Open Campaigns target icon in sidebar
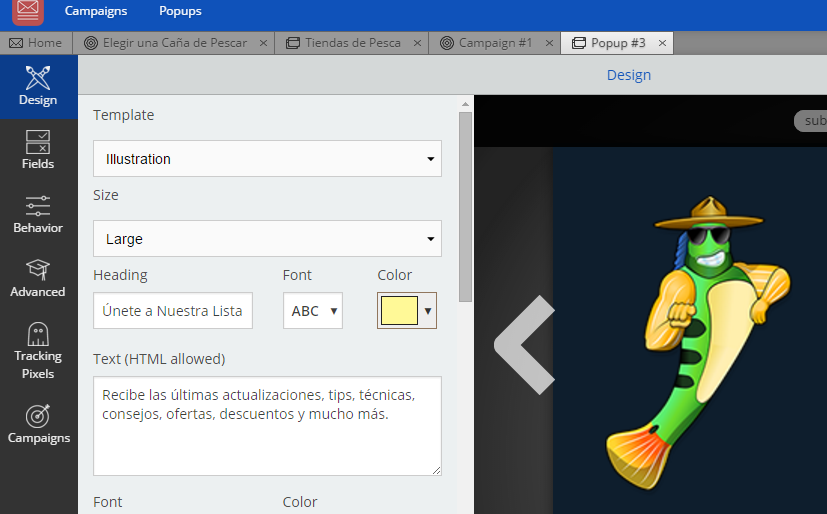 [38, 424]
